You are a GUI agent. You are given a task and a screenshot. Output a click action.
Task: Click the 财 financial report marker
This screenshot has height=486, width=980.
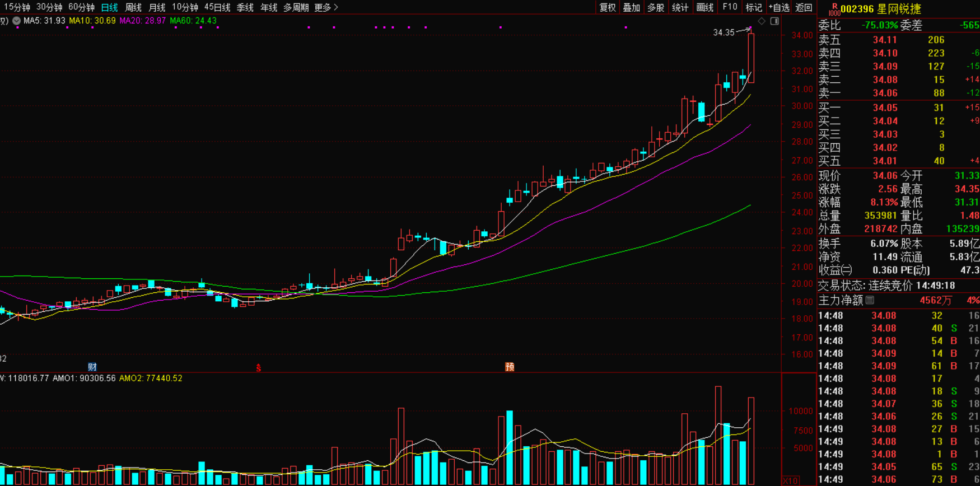92,367
